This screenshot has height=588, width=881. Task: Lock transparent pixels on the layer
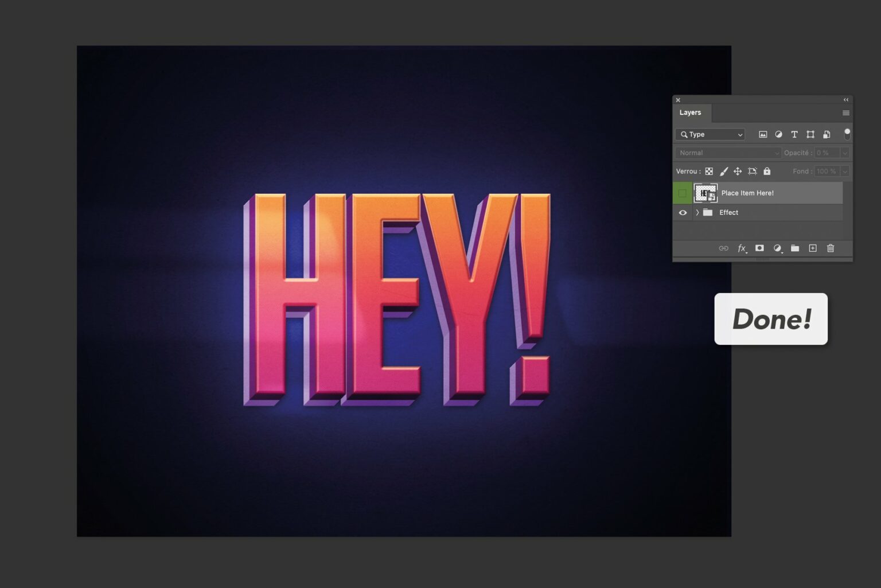pos(709,171)
